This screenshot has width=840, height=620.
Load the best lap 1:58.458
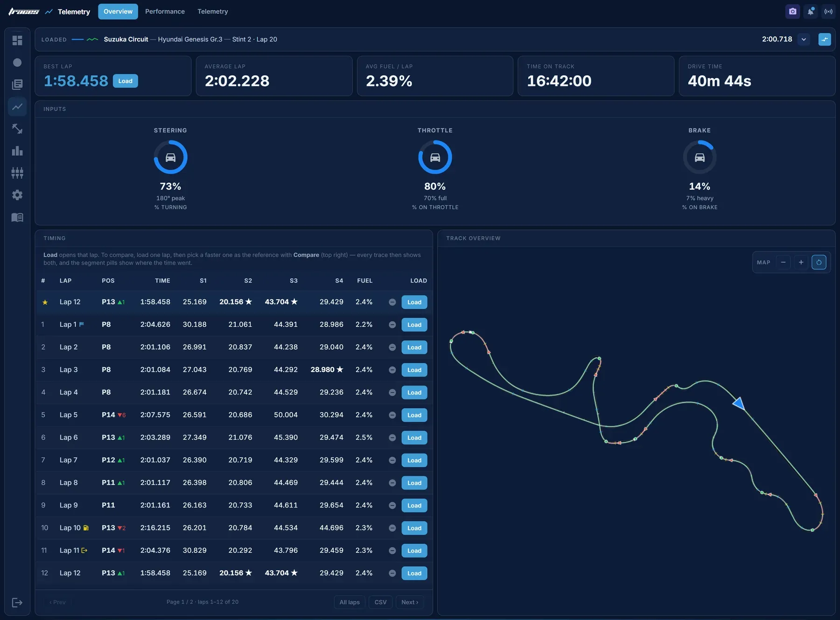point(125,81)
